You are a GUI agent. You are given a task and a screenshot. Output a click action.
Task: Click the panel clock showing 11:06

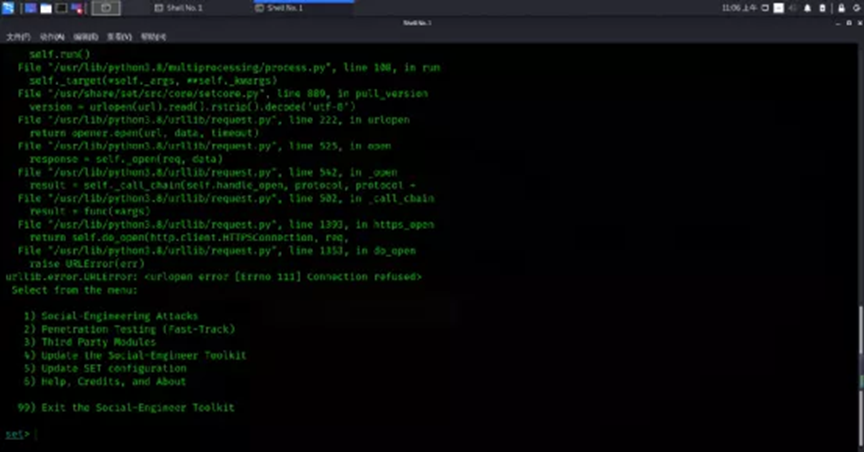tap(739, 8)
